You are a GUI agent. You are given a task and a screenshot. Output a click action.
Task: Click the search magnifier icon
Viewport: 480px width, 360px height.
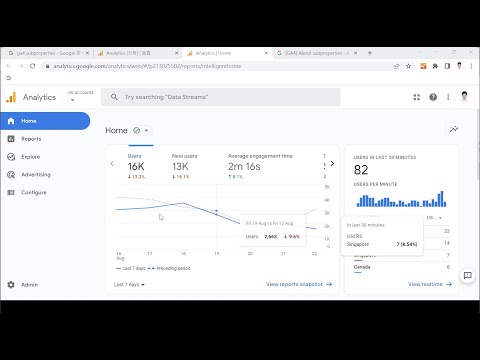pyautogui.click(x=114, y=97)
